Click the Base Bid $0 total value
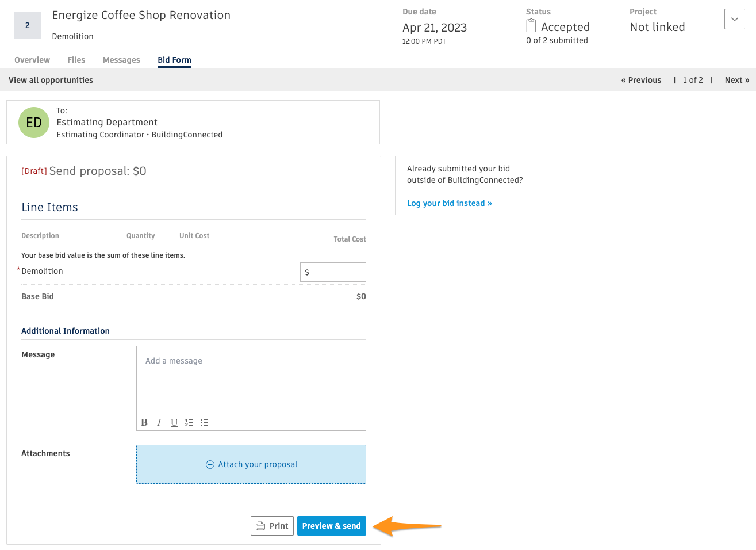The width and height of the screenshot is (756, 550). (361, 296)
